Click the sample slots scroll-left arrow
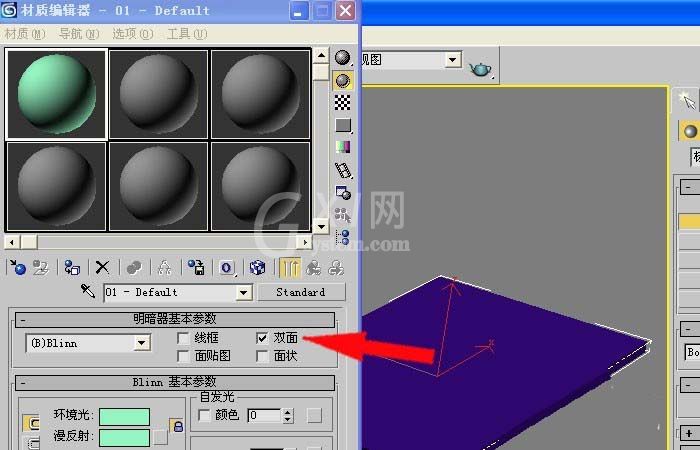 point(12,242)
